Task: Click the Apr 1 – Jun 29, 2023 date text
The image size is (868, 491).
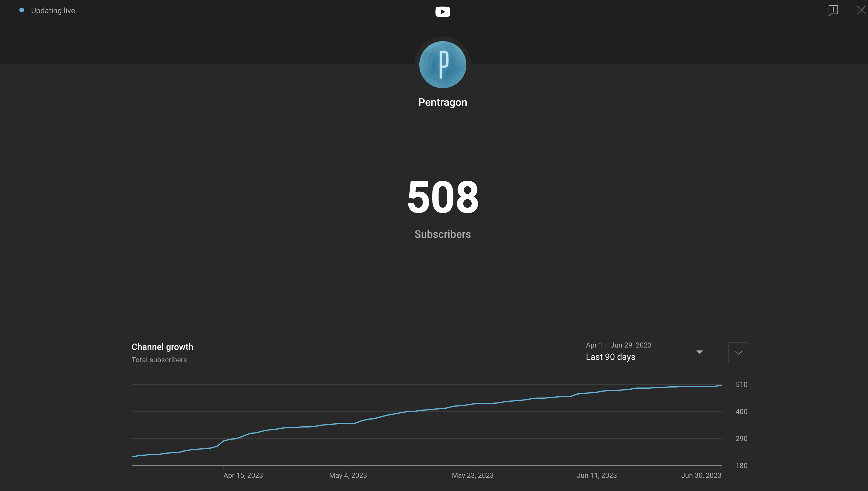Action: coord(618,345)
